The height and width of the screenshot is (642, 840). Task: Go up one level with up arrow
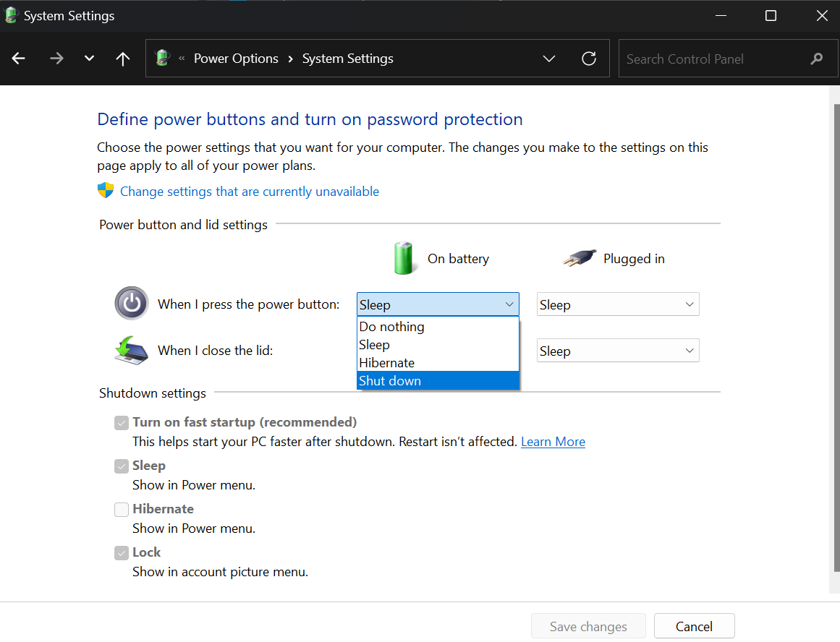(x=123, y=59)
